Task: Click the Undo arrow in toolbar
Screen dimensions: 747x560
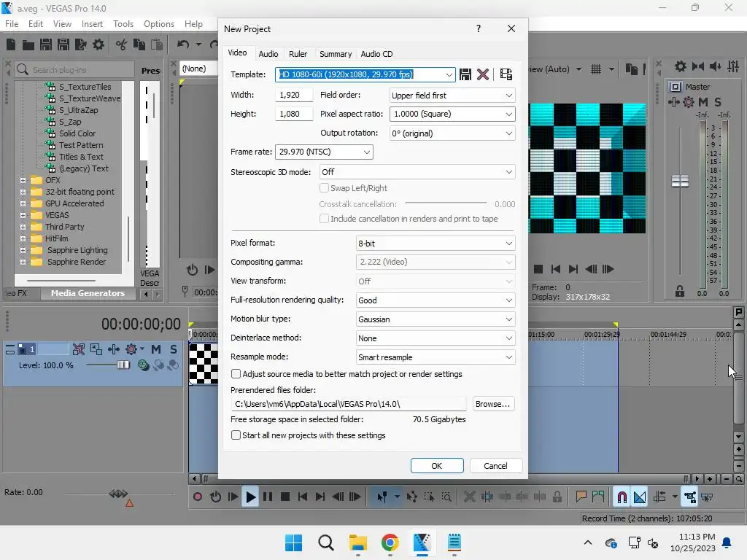Action: tap(183, 44)
